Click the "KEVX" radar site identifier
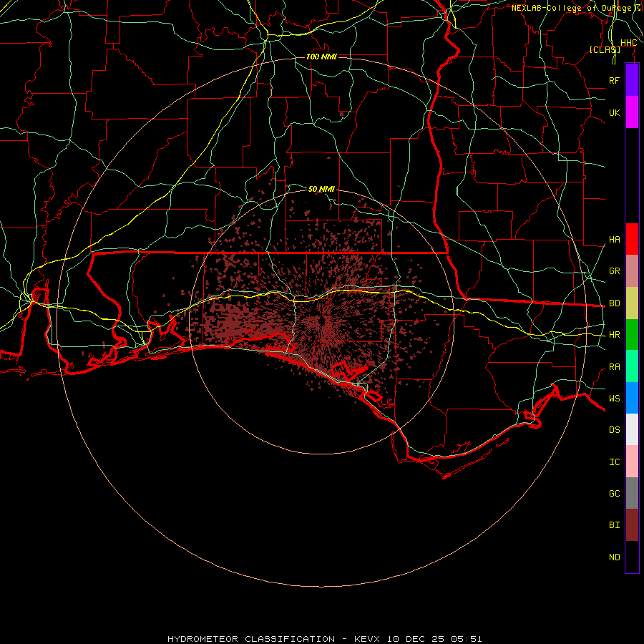 point(367,639)
